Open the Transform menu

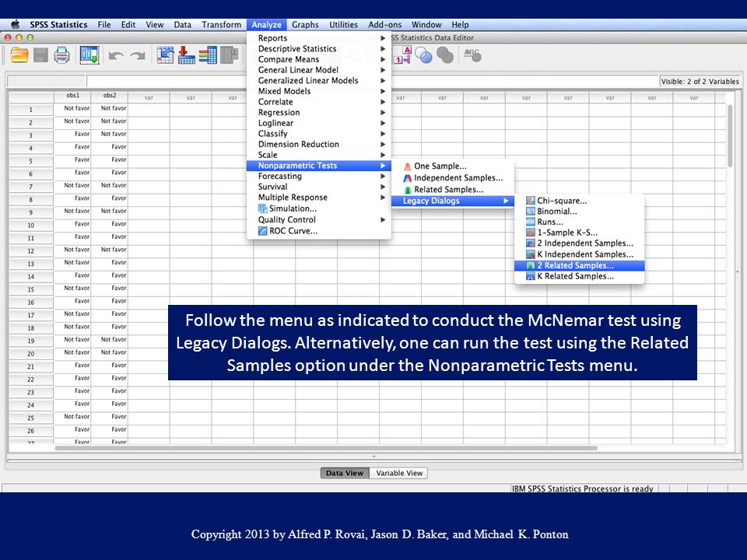tap(222, 25)
